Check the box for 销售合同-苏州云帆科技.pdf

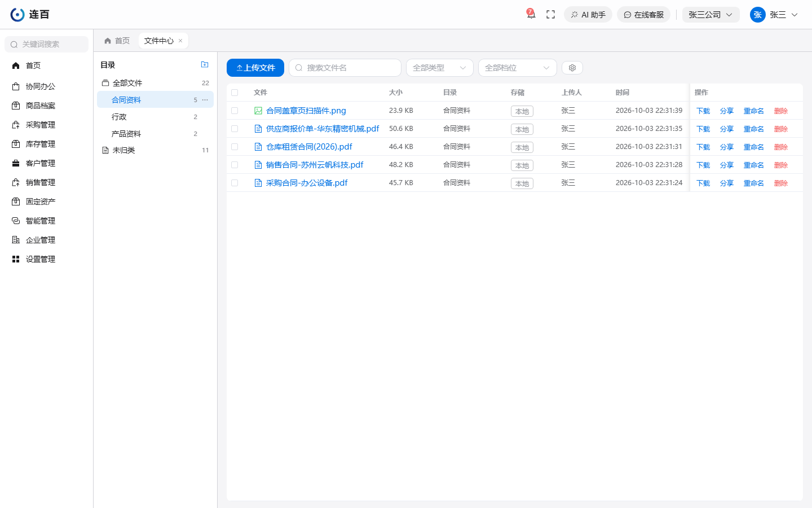[x=235, y=165]
